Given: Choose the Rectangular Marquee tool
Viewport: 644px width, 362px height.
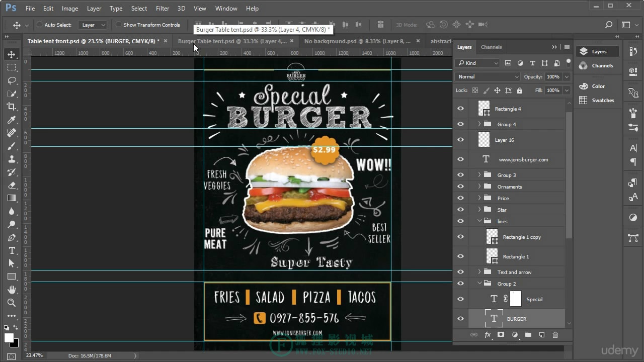Looking at the screenshot, I should pyautogui.click(x=12, y=67).
